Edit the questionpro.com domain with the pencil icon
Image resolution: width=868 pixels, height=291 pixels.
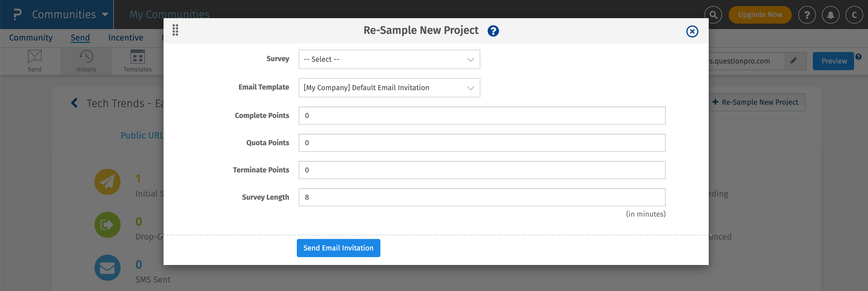coord(794,60)
